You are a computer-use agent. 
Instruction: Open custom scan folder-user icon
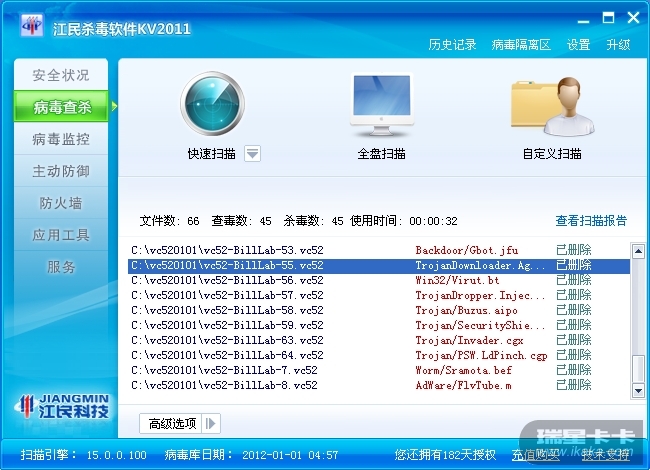point(553,106)
